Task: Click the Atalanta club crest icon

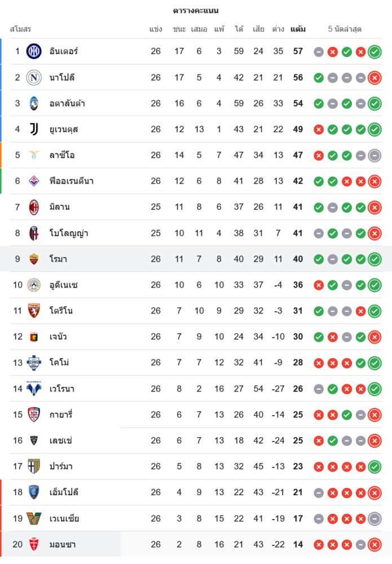Action: [34, 103]
